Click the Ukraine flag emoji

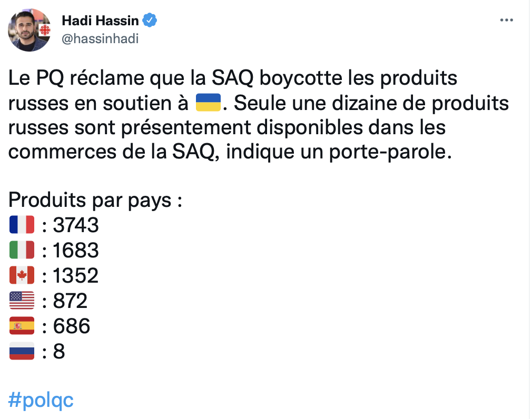pos(208,102)
